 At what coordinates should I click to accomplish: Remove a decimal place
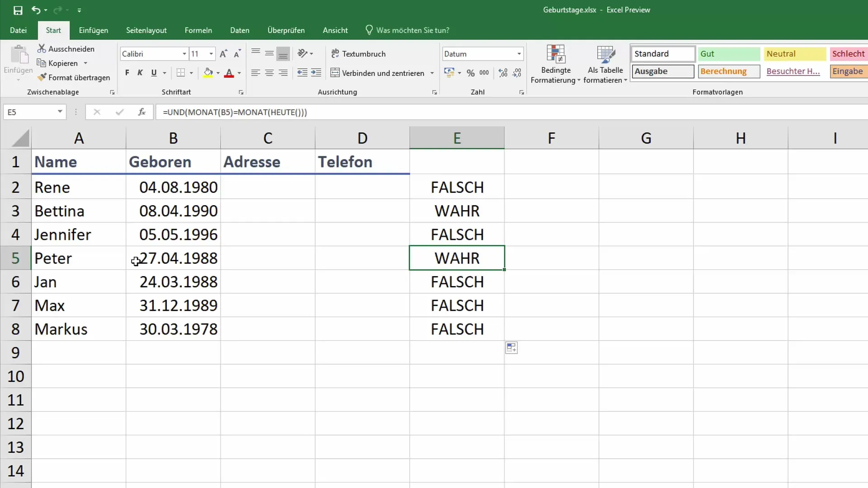(x=517, y=73)
